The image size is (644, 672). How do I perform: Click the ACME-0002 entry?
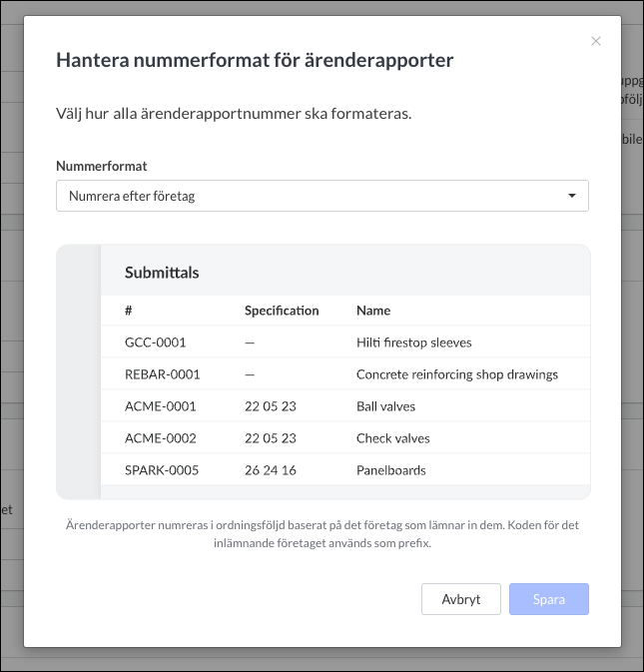pos(160,438)
